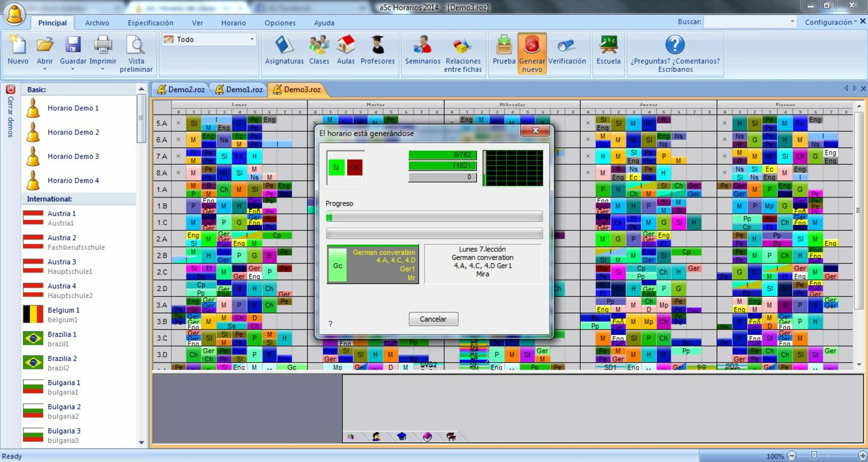Viewport: 868px width, 462px height.
Task: Select bottom panel graduation cap tab
Action: (x=402, y=437)
